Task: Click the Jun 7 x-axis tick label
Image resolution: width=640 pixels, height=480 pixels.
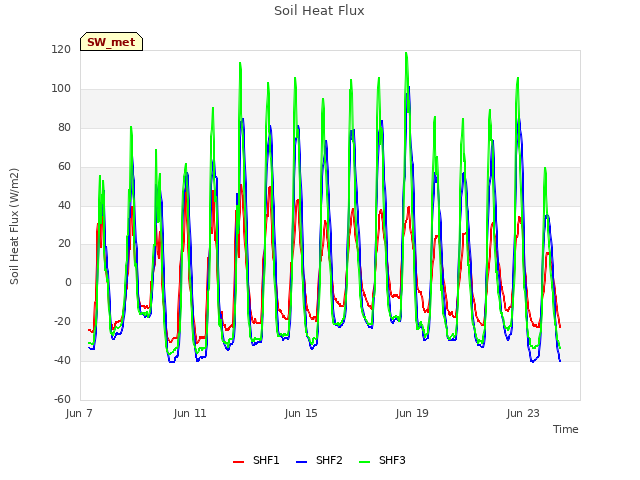Action: click(x=79, y=413)
